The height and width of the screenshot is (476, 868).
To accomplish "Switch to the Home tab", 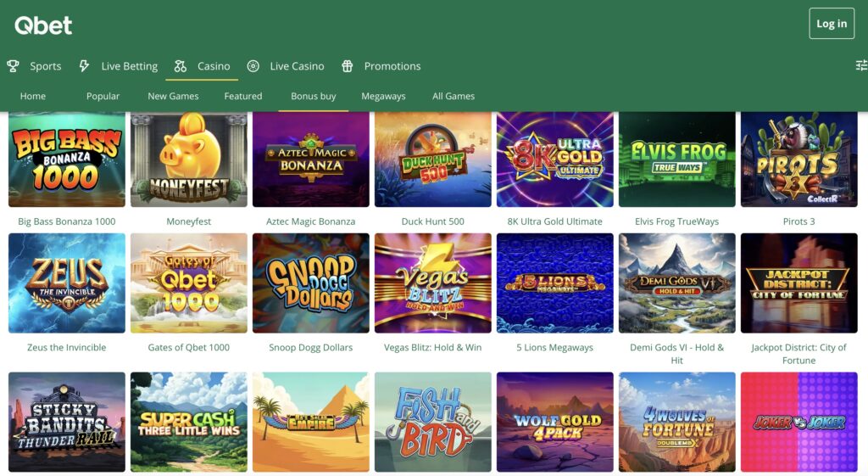I will point(33,96).
